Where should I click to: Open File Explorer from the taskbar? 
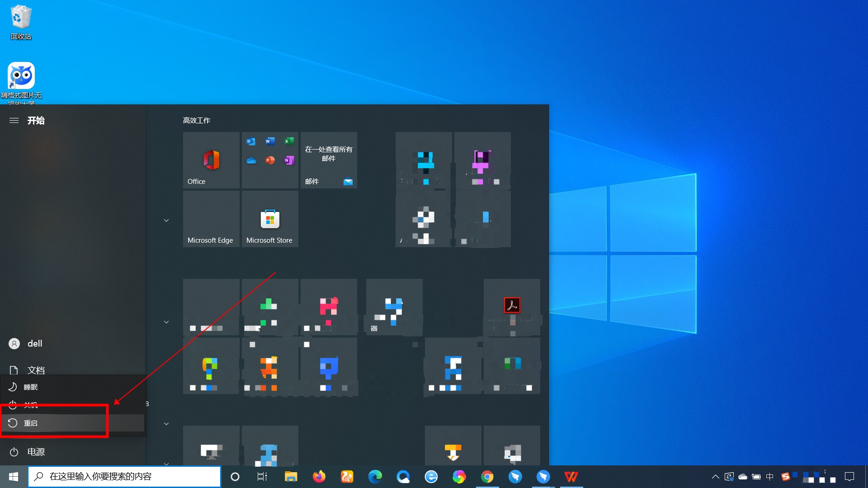(x=291, y=477)
